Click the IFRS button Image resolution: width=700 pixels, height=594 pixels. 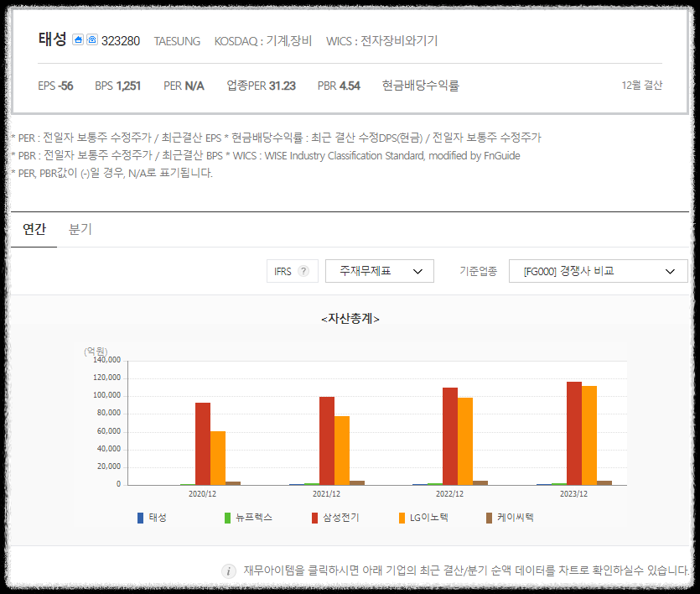(x=293, y=271)
